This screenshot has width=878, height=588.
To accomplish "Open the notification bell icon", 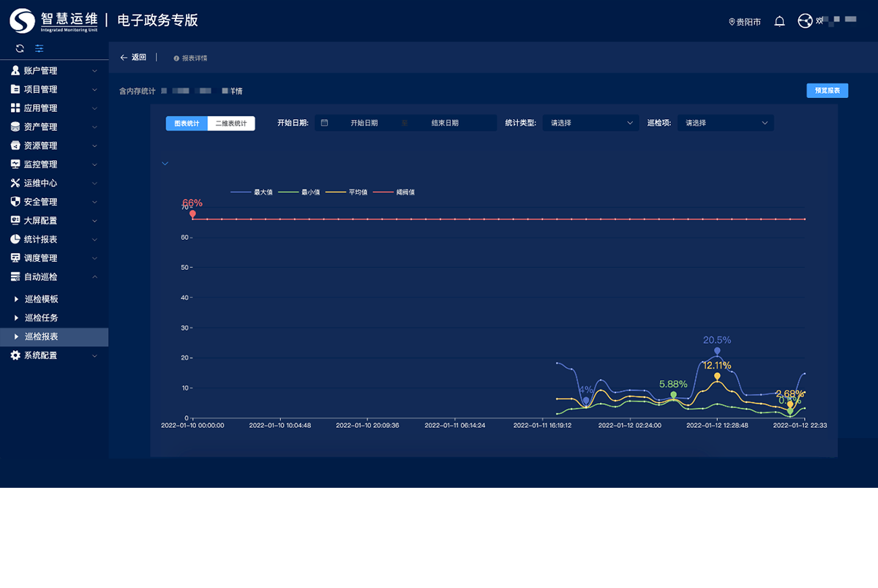I will pos(779,21).
